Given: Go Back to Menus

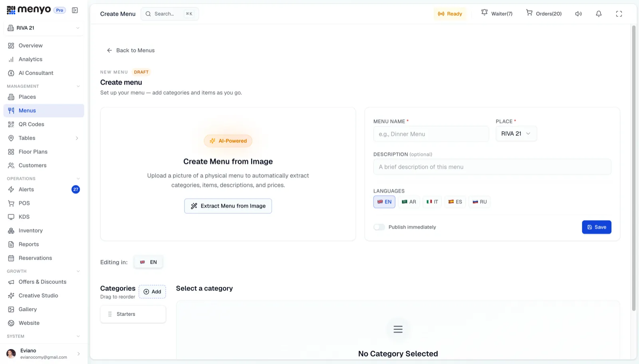Looking at the screenshot, I should point(131,50).
